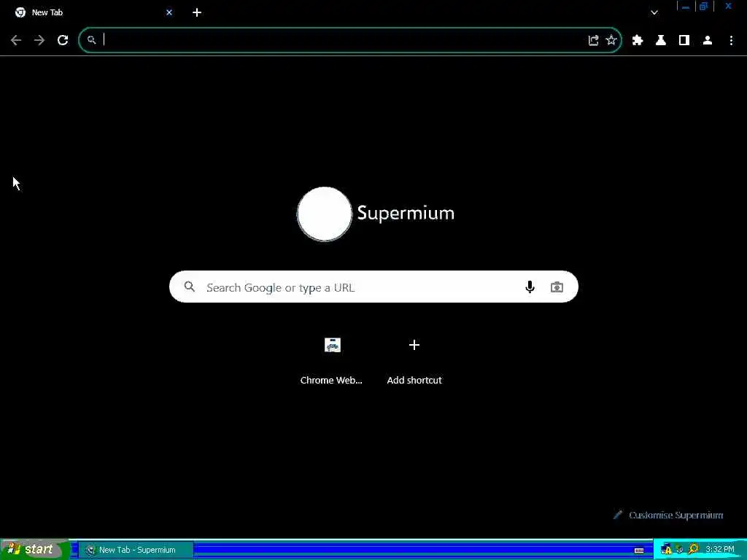Viewport: 747px width, 560px height.
Task: Click the 3:32 PM clock
Action: pyautogui.click(x=720, y=550)
